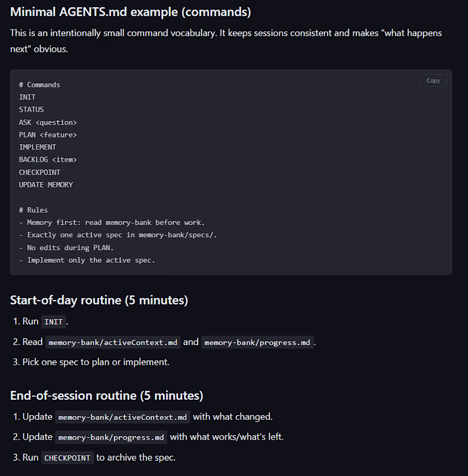Click the "ASK <question>" code line
The width and height of the screenshot is (468, 476).
pyautogui.click(x=48, y=122)
